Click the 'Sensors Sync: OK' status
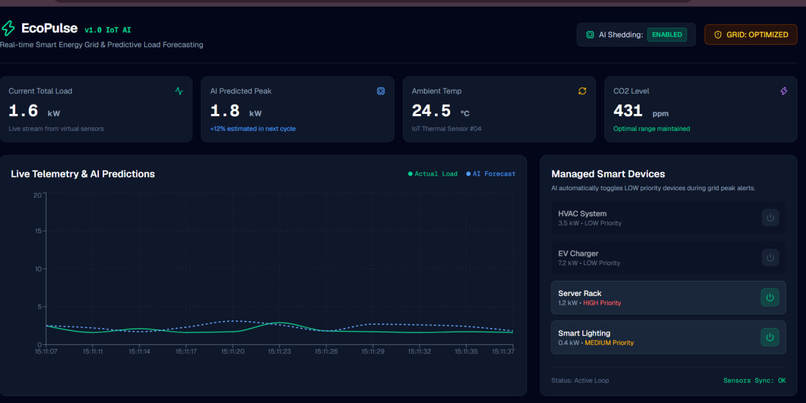 [755, 381]
